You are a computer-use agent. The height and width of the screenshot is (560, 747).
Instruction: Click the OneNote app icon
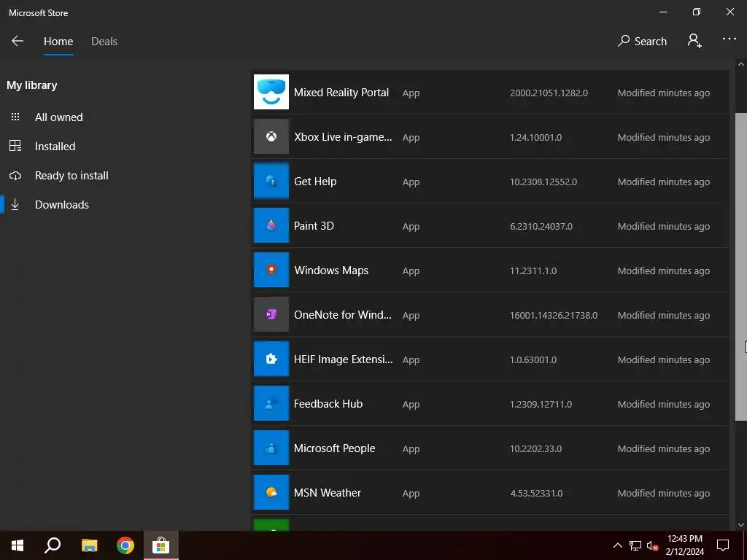coord(271,314)
